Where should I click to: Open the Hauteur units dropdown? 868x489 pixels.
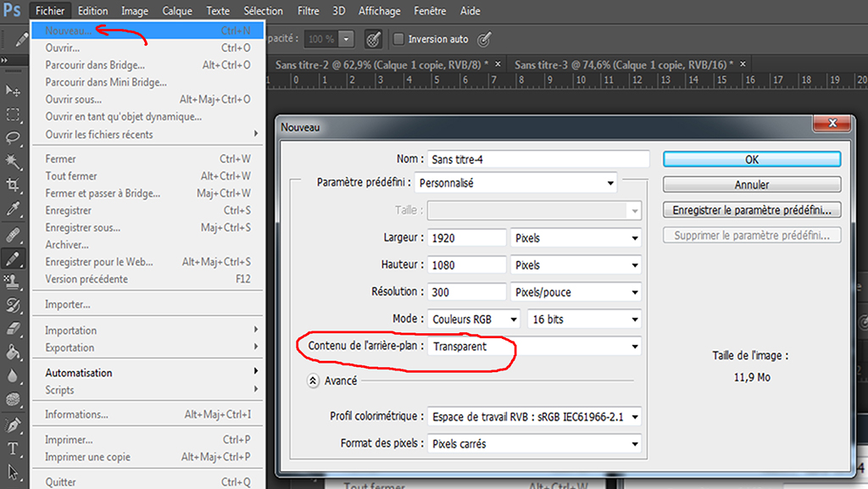tap(576, 265)
